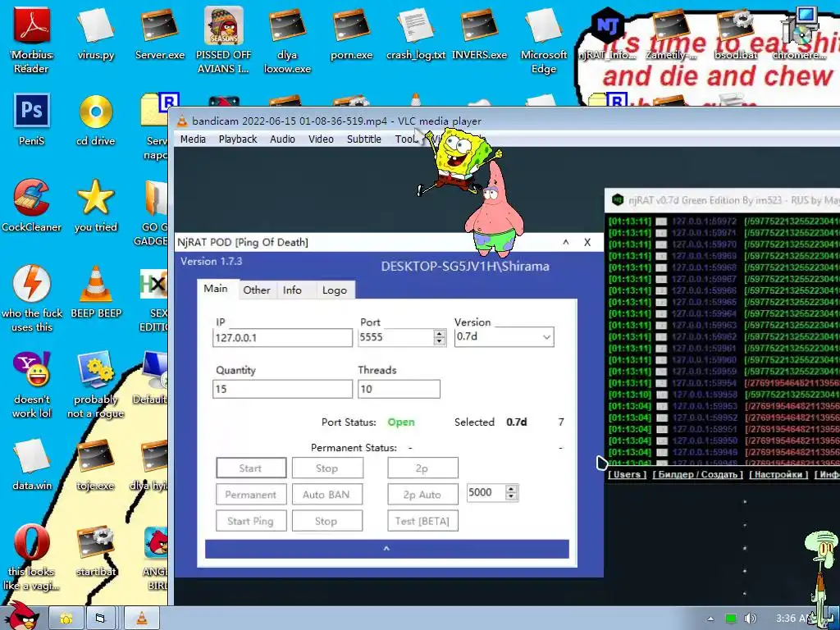This screenshot has width=840, height=630.
Task: Click the taskbar clock showing 3:36
Action: 793,619
